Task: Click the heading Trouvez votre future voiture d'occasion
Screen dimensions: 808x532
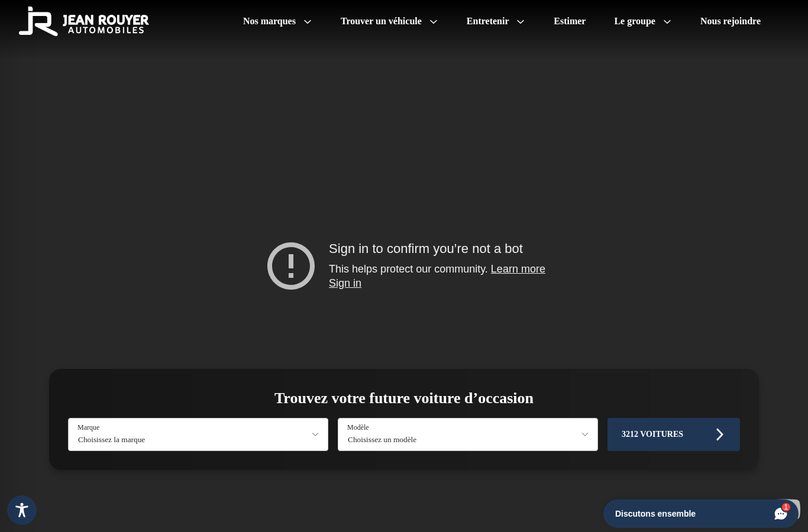Action: tap(404, 398)
